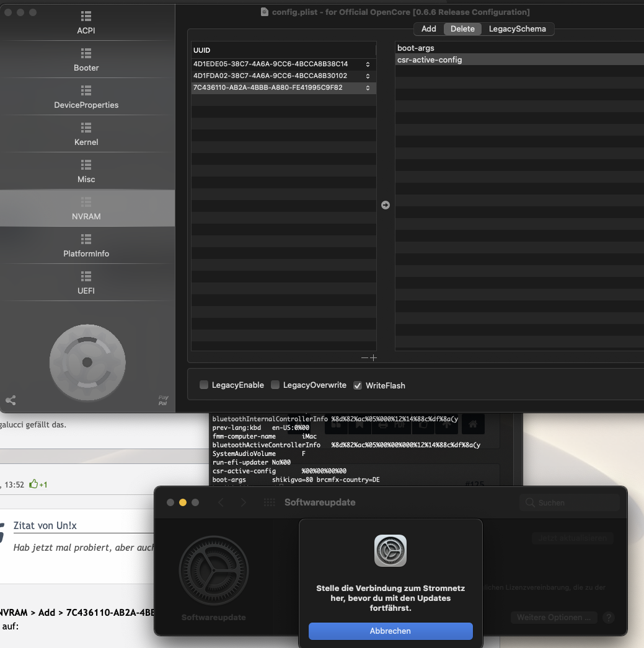Click the share icon in sidebar
This screenshot has width=644, height=648.
pos(11,400)
